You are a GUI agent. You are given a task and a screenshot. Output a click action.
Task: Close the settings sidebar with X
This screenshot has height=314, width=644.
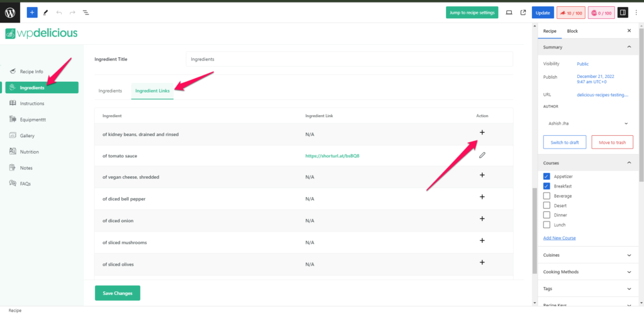[629, 31]
